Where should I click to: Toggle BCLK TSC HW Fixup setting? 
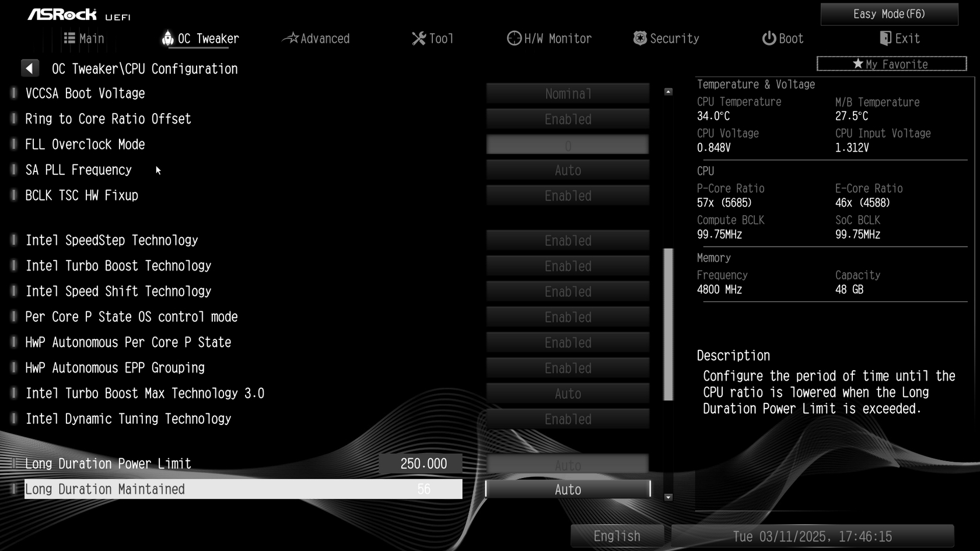click(568, 195)
